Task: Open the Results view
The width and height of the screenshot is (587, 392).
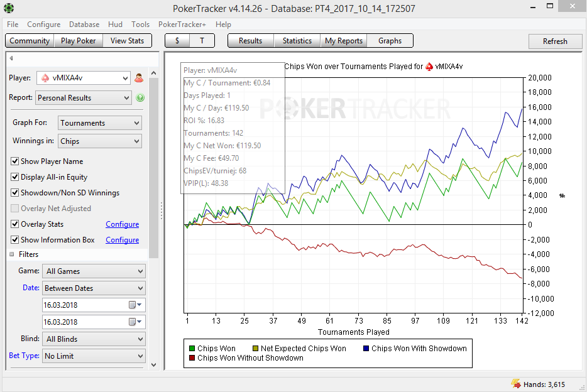Action: click(250, 41)
